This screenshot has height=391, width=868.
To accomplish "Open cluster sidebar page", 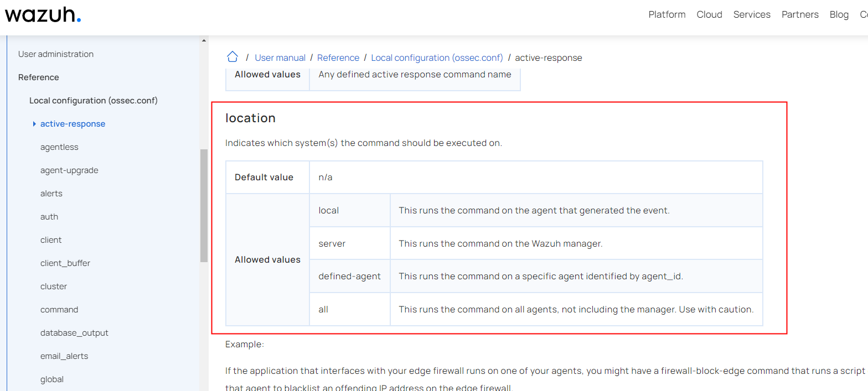I will tap(54, 286).
